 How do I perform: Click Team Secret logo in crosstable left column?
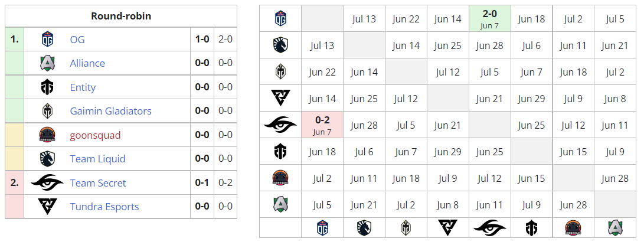pos(280,125)
